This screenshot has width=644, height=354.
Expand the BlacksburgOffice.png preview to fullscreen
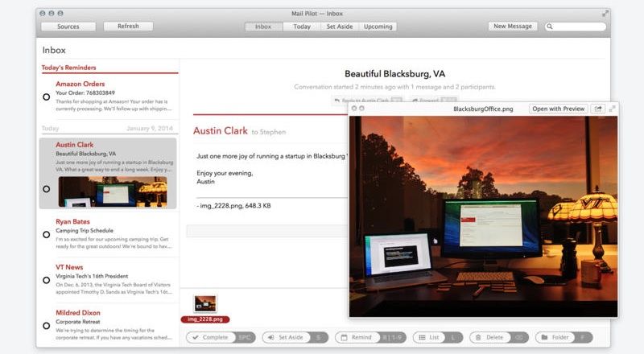(612, 109)
